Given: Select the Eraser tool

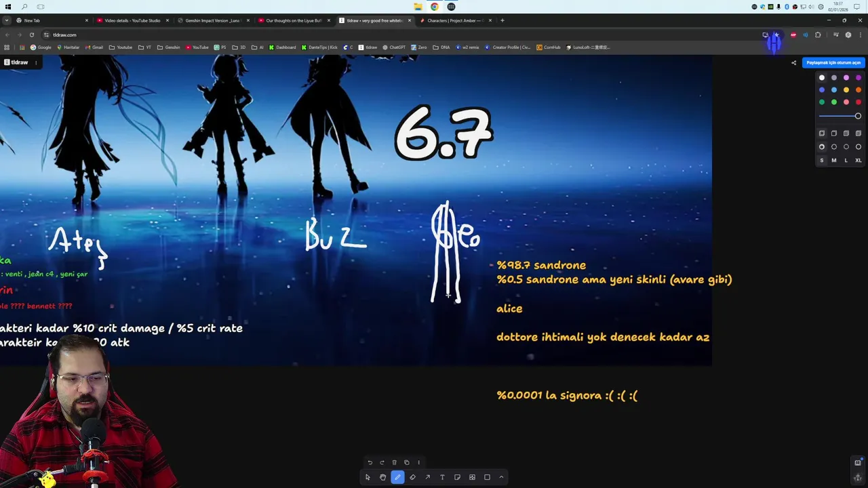Looking at the screenshot, I should point(412,477).
